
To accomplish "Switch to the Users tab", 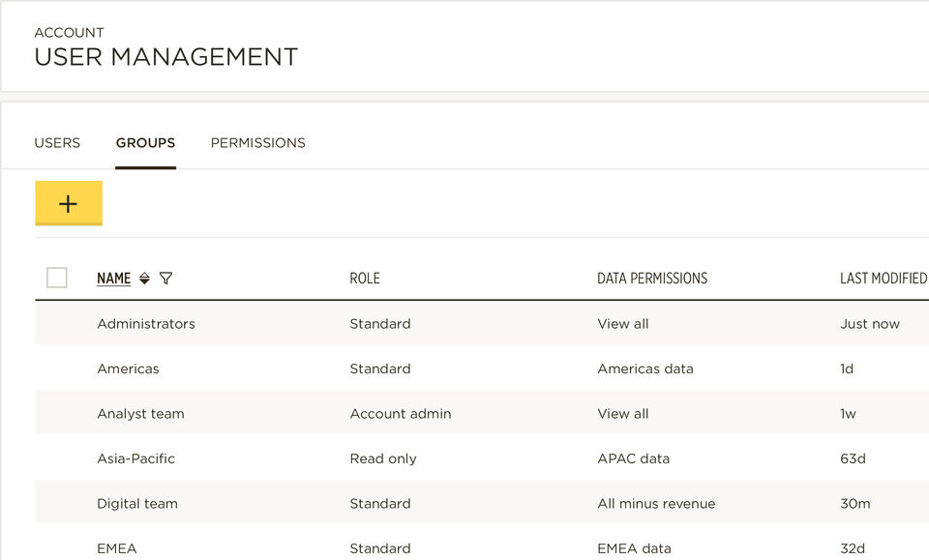I will [x=57, y=142].
